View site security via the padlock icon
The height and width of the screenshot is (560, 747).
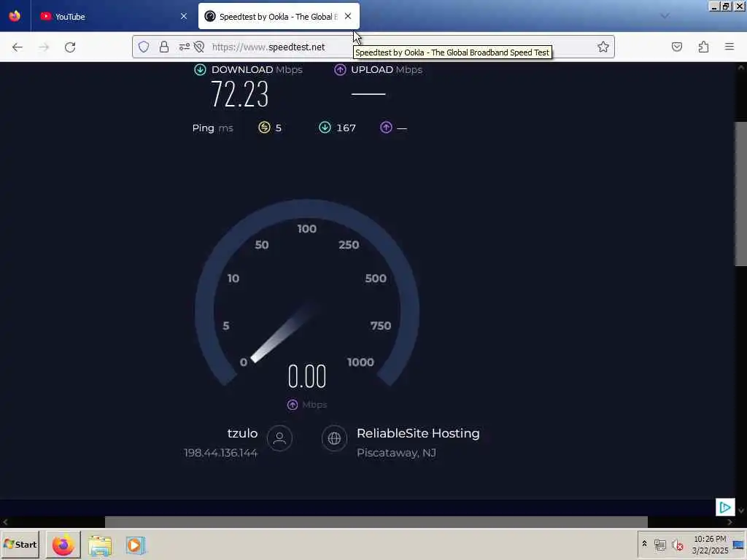[164, 47]
